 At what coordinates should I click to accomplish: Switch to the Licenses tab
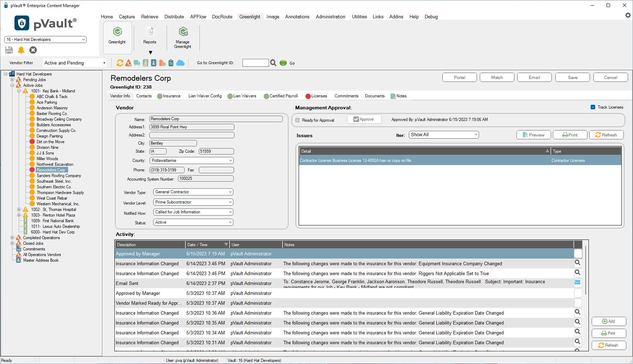coord(316,96)
